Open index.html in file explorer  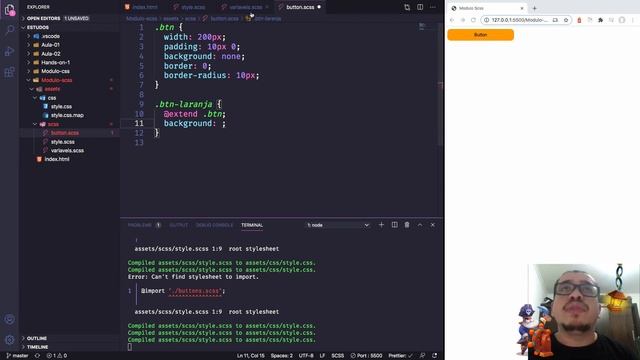click(57, 159)
